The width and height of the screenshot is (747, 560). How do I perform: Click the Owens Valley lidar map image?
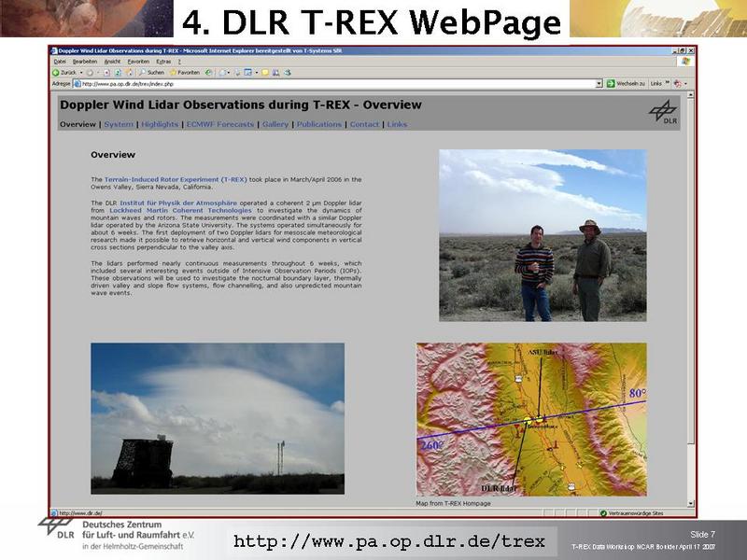tap(531, 419)
